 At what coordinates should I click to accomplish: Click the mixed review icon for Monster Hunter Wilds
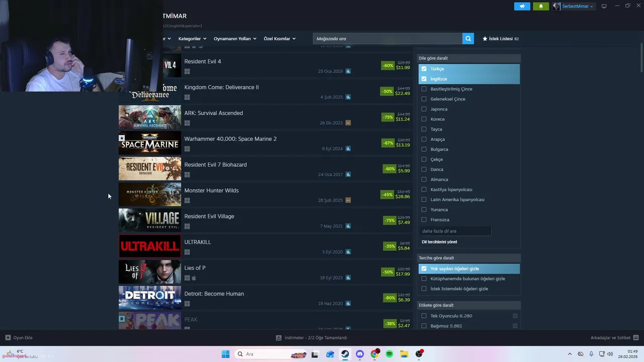tap(348, 200)
